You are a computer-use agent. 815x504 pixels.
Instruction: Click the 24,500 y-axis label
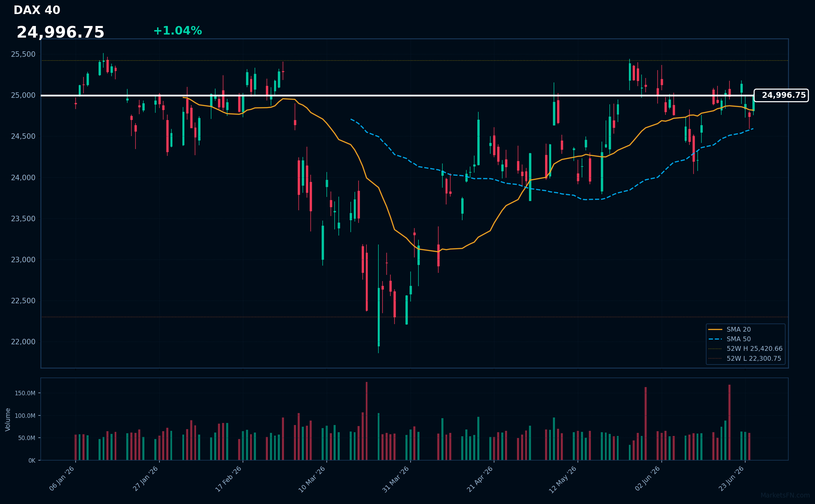tap(23, 136)
